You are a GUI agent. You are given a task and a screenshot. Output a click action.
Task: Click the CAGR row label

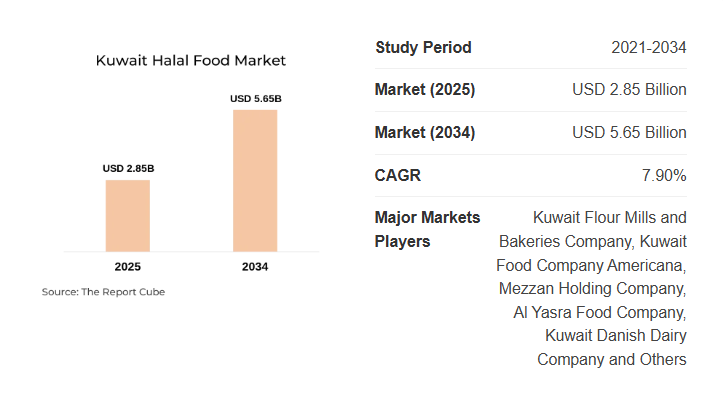coord(398,176)
